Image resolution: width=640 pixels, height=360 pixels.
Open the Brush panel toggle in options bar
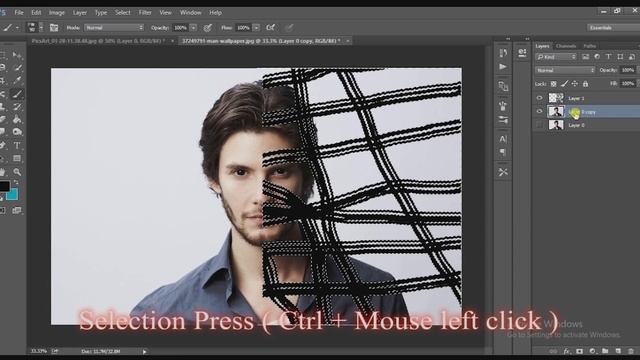click(54, 28)
